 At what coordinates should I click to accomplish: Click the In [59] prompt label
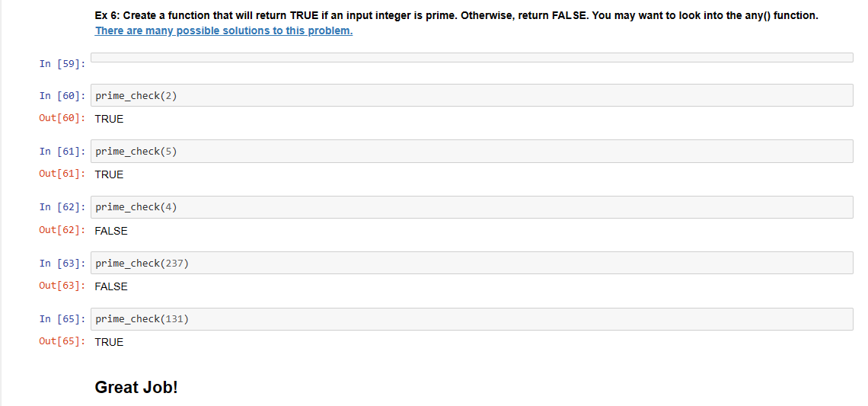[x=62, y=64]
